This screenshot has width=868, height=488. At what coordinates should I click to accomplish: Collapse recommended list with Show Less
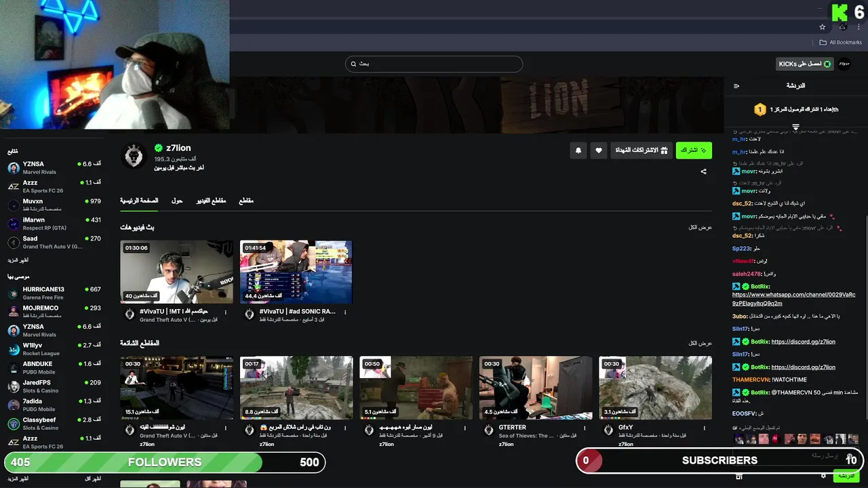point(93,479)
